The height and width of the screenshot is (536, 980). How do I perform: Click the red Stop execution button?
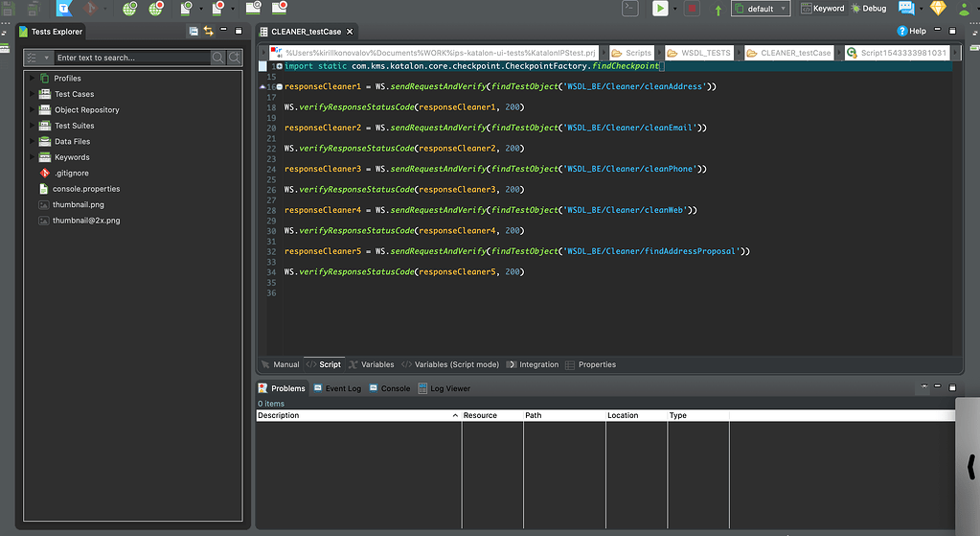point(692,9)
